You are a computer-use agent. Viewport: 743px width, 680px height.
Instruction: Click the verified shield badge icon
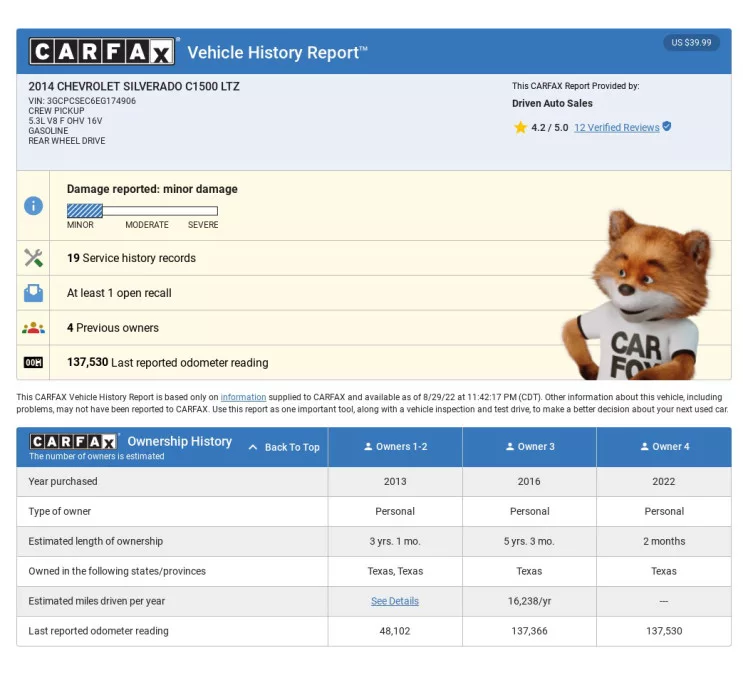(x=667, y=127)
